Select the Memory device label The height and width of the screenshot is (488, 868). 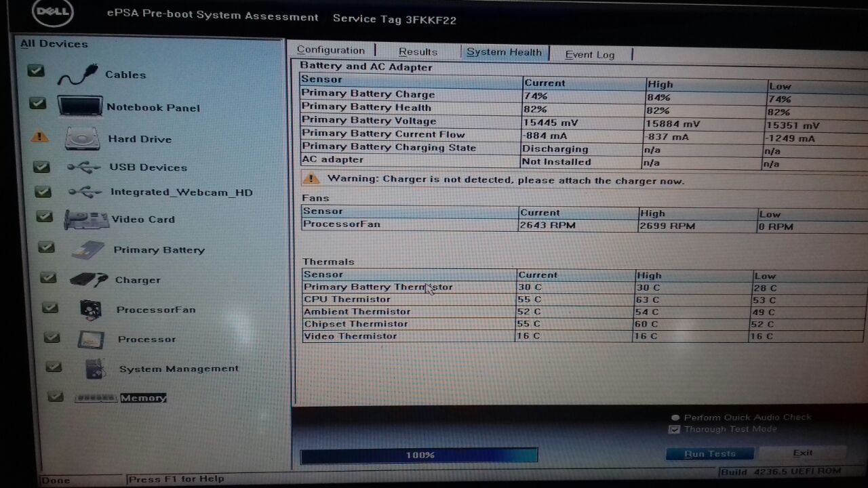coord(143,398)
